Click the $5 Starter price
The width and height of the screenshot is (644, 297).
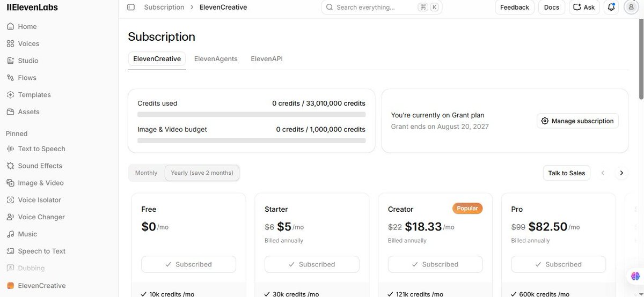pos(284,227)
